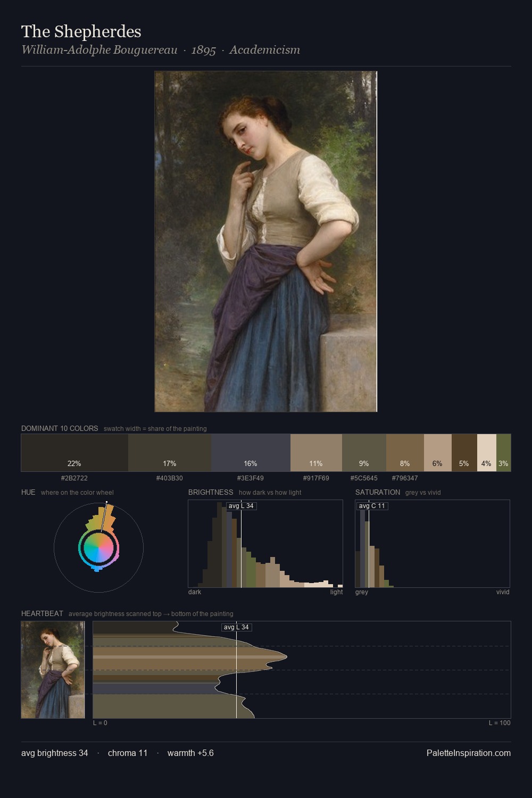The image size is (532, 798).
Task: Click 'grey vs vivid' caption
Action: pos(423,493)
